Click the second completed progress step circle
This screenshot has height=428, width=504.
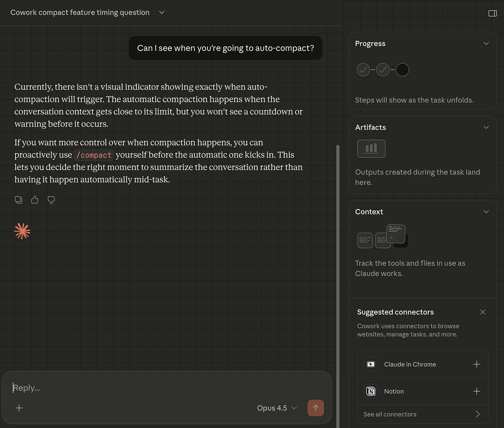coord(383,70)
